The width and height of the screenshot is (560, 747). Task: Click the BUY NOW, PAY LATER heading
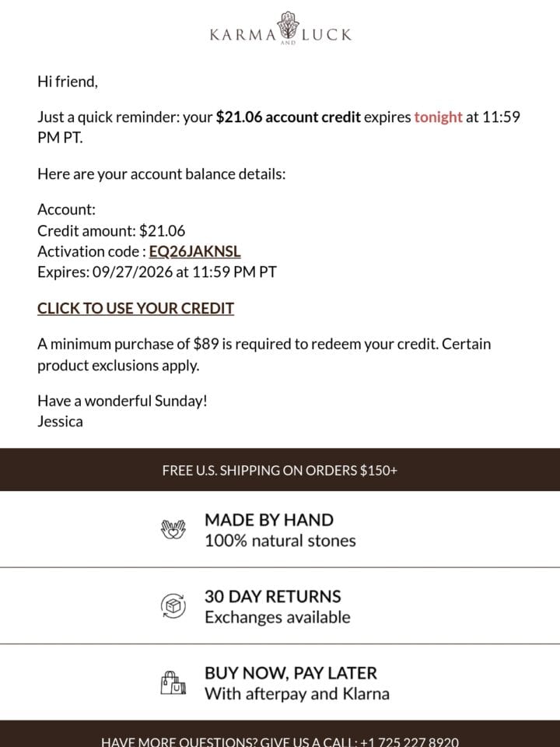tap(291, 673)
